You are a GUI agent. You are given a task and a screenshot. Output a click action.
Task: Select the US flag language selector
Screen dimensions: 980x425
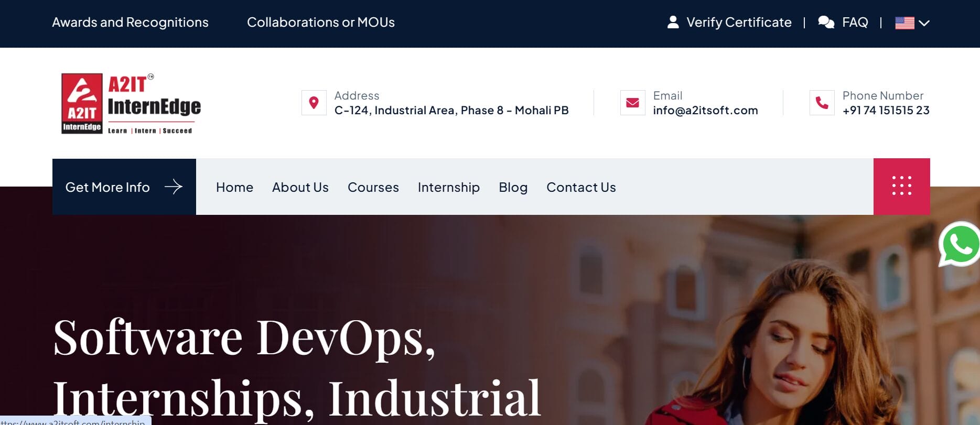pos(904,23)
